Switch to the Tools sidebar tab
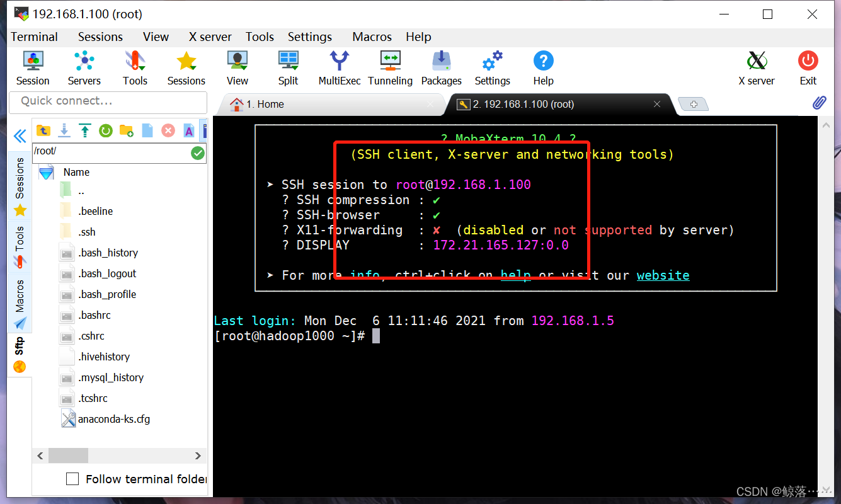841x504 pixels. [x=20, y=248]
